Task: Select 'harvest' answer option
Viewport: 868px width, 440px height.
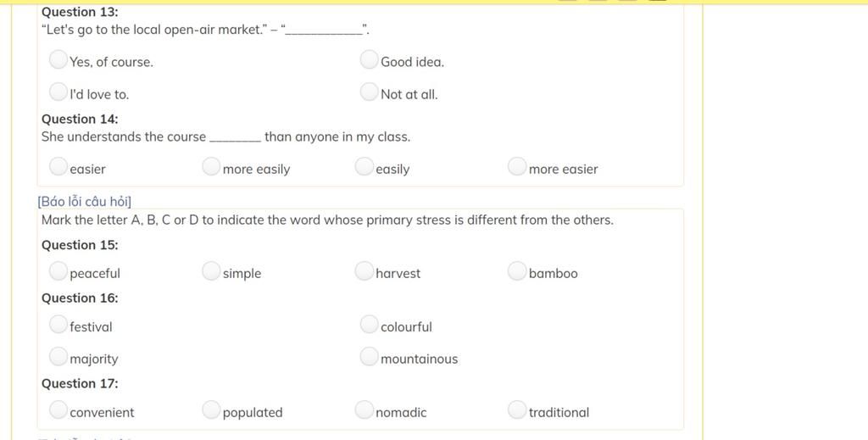Action: click(364, 270)
